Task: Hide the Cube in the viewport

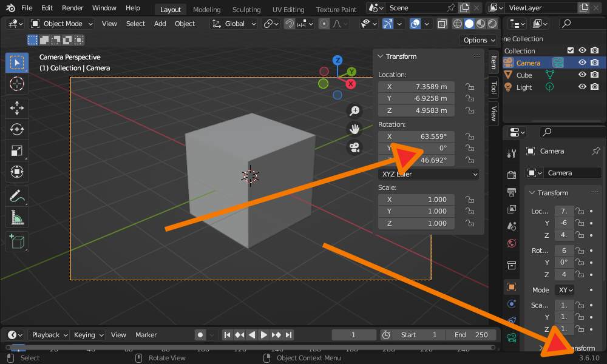Action: (581, 75)
